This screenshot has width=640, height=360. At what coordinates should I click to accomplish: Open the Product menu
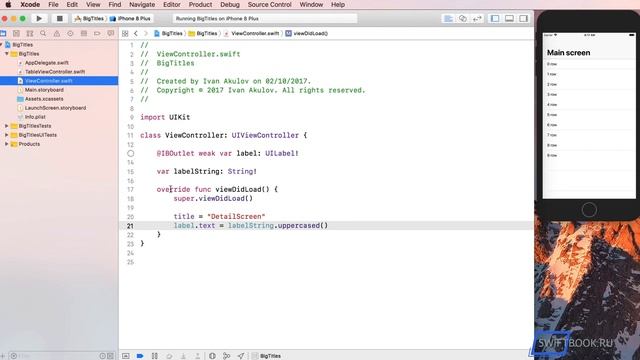(200, 4)
